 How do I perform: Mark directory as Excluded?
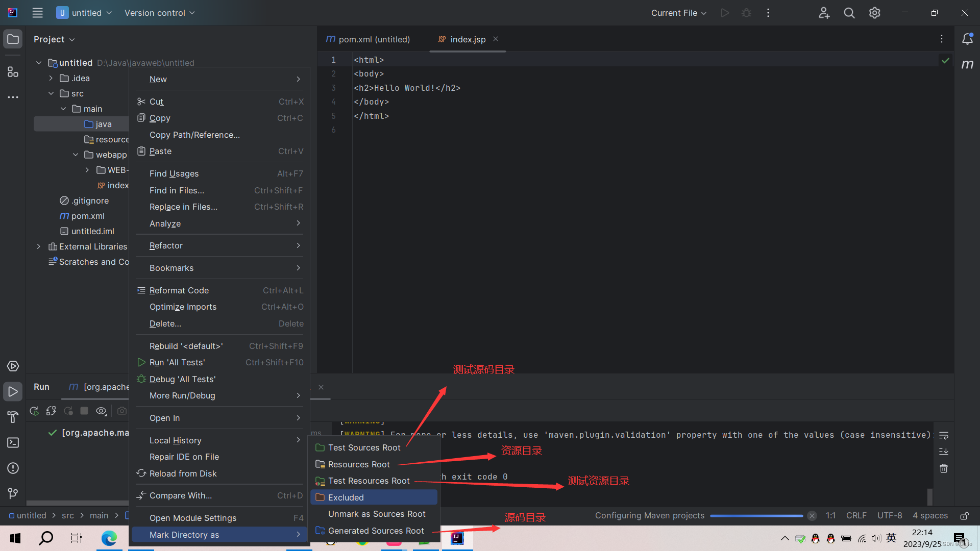(x=374, y=497)
